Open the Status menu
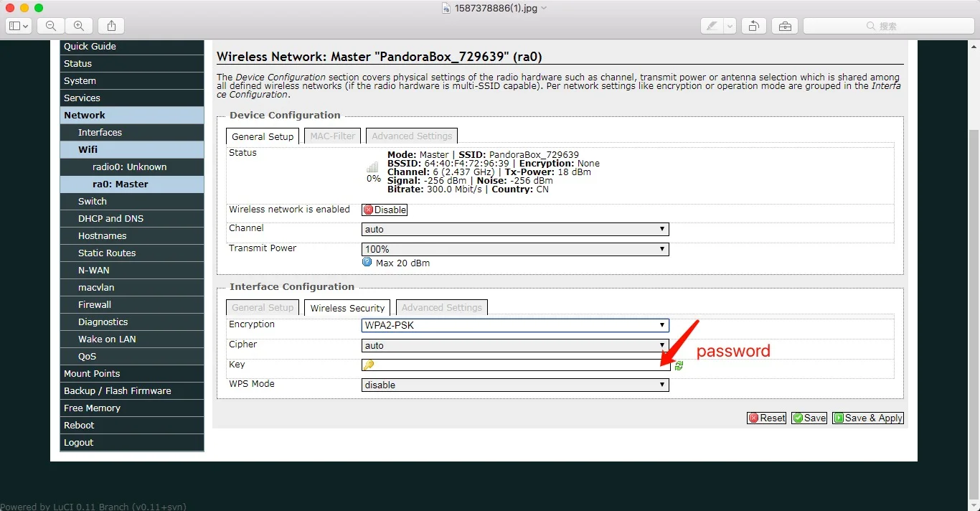The height and width of the screenshot is (511, 980). click(x=132, y=64)
